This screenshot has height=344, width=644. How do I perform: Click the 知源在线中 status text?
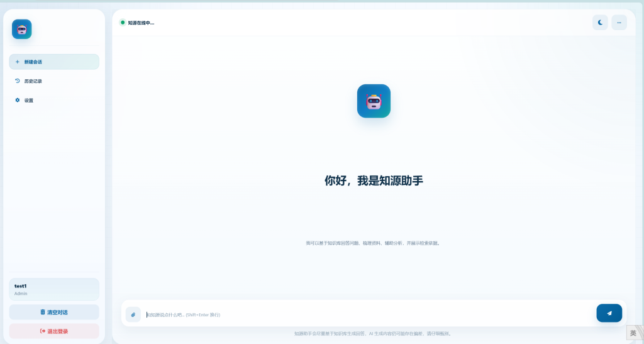[142, 23]
